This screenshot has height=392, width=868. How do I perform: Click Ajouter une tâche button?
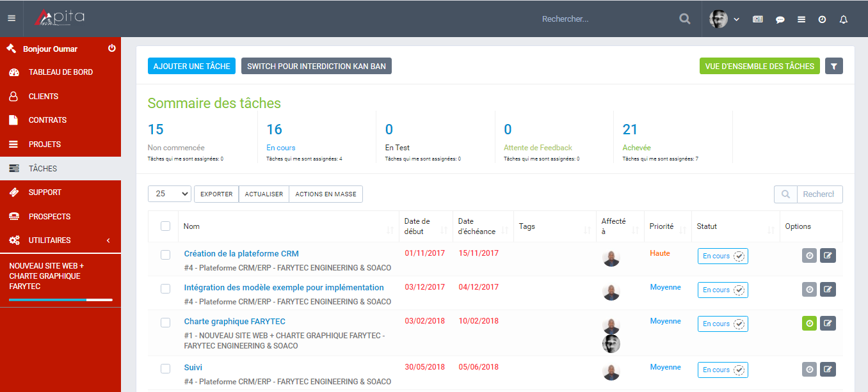coord(192,66)
